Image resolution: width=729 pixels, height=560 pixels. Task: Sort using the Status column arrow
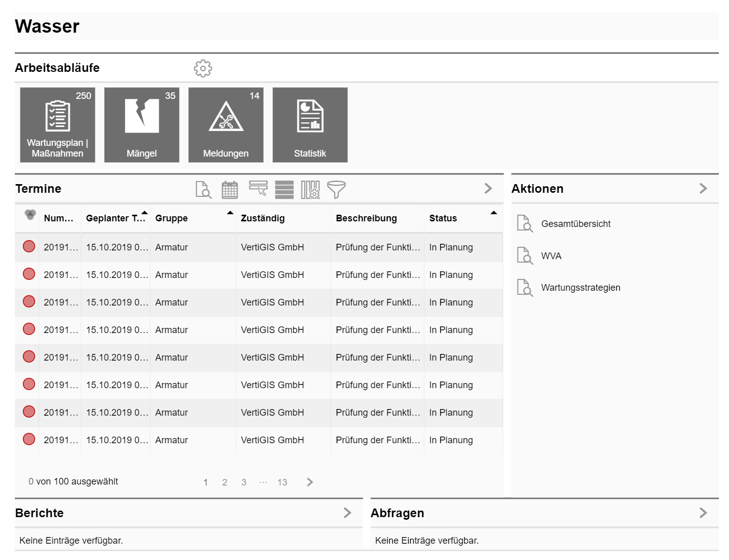(x=493, y=213)
